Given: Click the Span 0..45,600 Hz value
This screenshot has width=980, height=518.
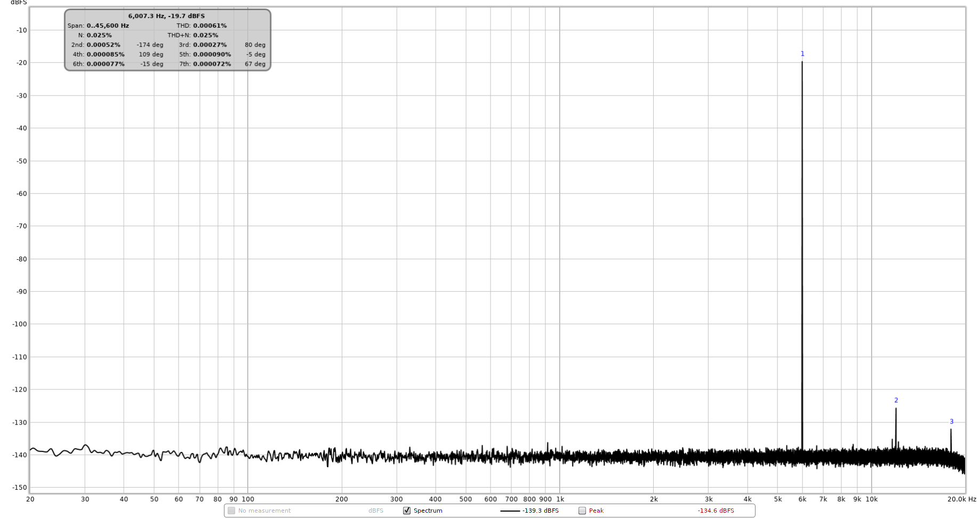Looking at the screenshot, I should (x=108, y=26).
